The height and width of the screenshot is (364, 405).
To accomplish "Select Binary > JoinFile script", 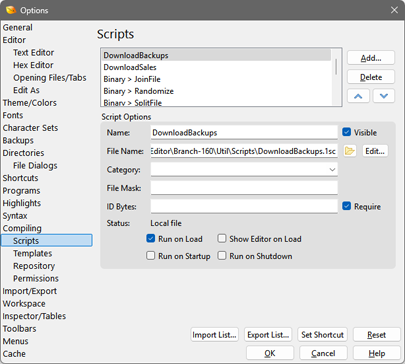I will point(216,79).
